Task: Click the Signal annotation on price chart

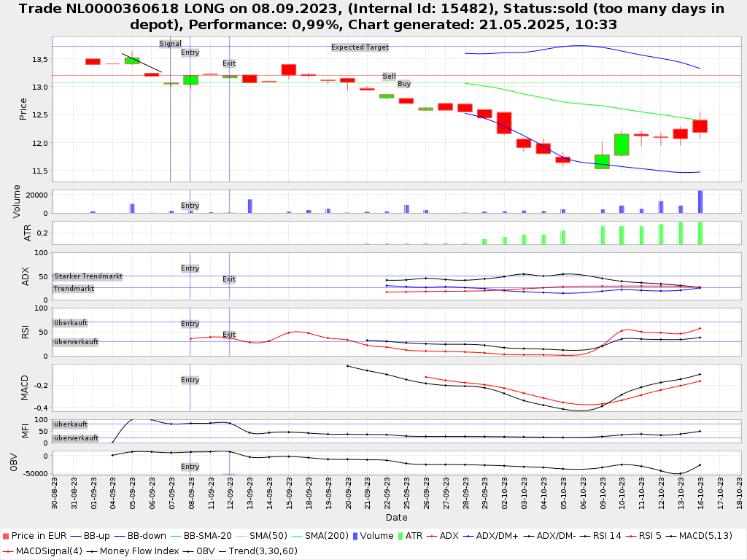Action: pyautogui.click(x=170, y=44)
